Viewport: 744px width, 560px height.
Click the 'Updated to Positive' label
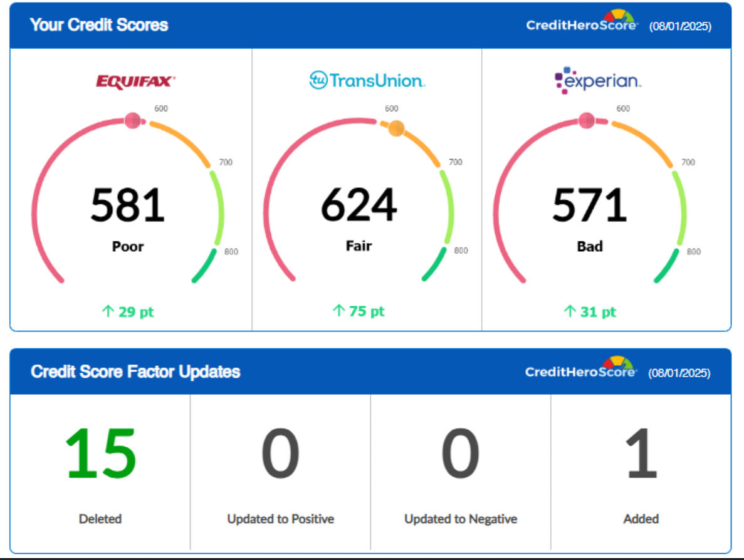click(x=280, y=519)
